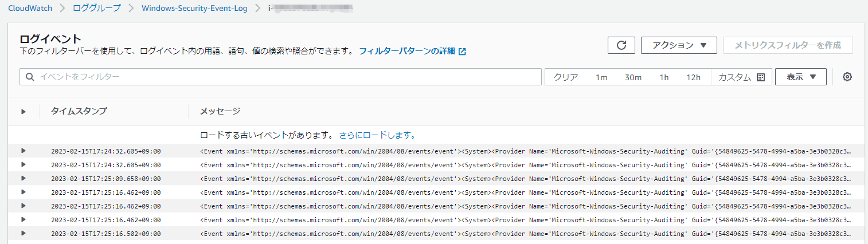Select the 30m time range

point(633,77)
